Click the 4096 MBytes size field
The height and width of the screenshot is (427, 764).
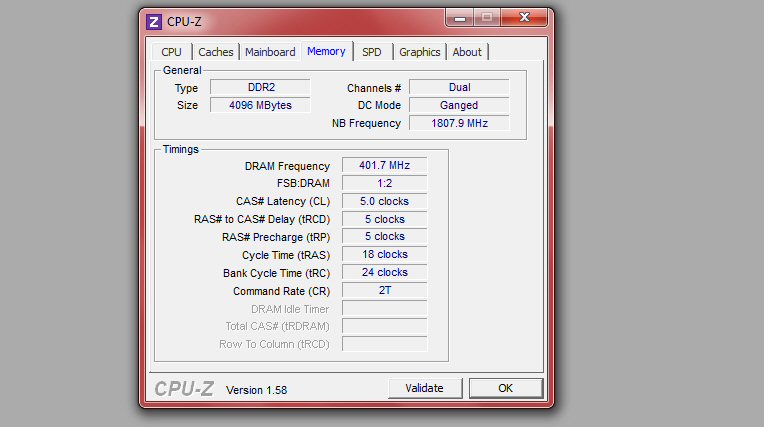[261, 105]
